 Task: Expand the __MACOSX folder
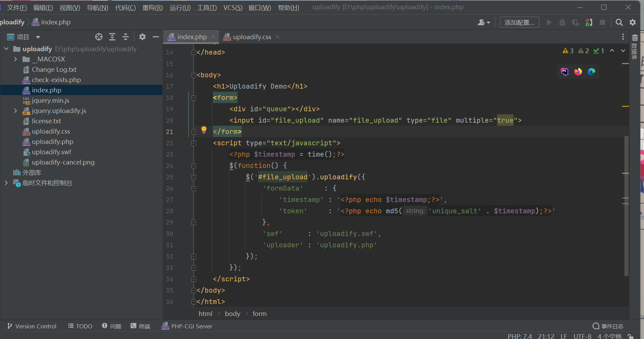pos(15,59)
